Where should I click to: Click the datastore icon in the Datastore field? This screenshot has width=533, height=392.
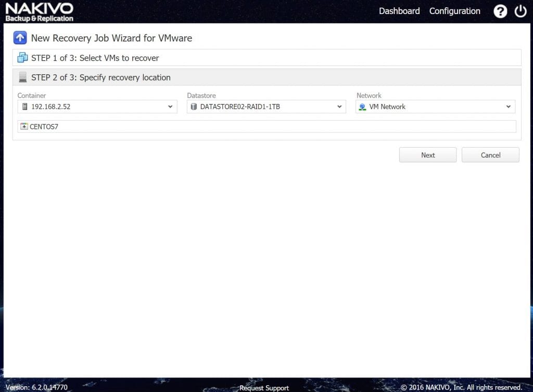[x=194, y=107]
